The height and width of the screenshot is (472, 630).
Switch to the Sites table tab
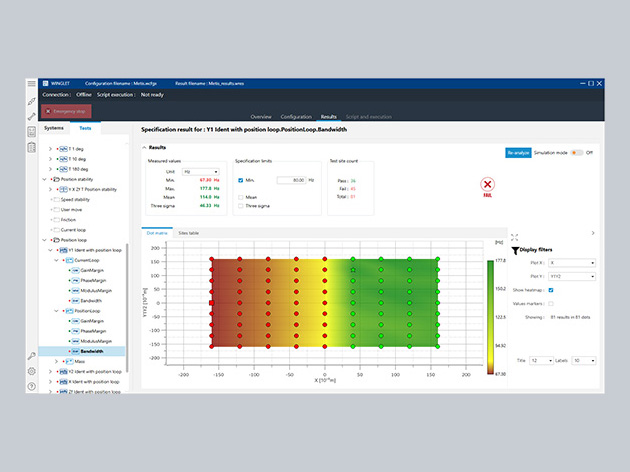point(189,232)
